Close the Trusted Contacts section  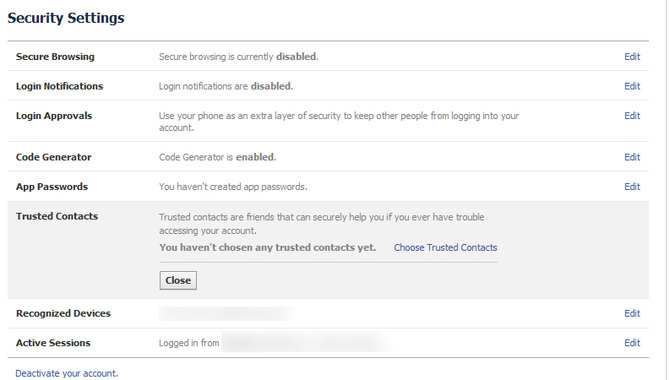click(178, 280)
